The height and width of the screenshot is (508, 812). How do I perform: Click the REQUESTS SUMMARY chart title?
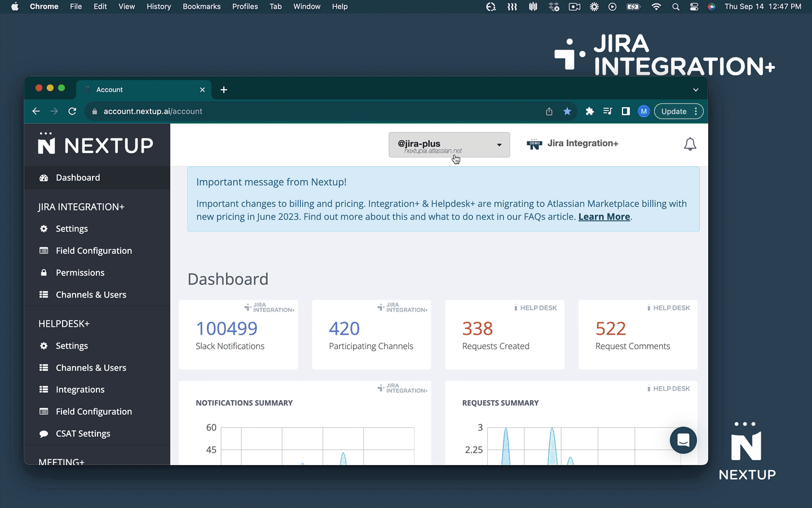click(500, 403)
